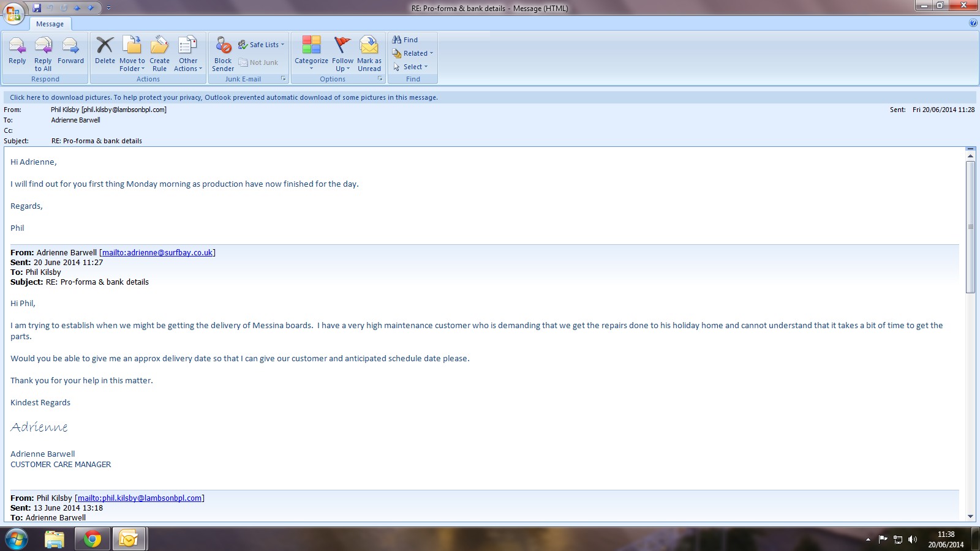980x551 pixels.
Task: Open the Windows Start menu
Action: click(17, 539)
